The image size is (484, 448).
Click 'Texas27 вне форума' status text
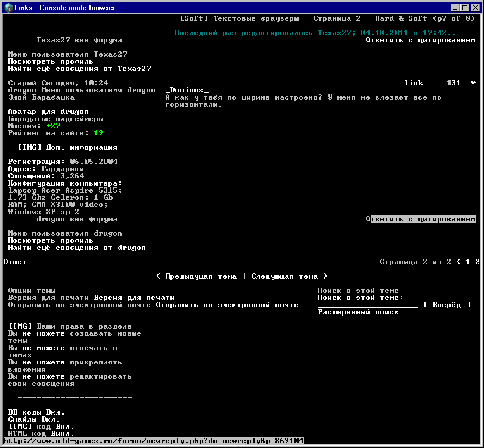(79, 40)
